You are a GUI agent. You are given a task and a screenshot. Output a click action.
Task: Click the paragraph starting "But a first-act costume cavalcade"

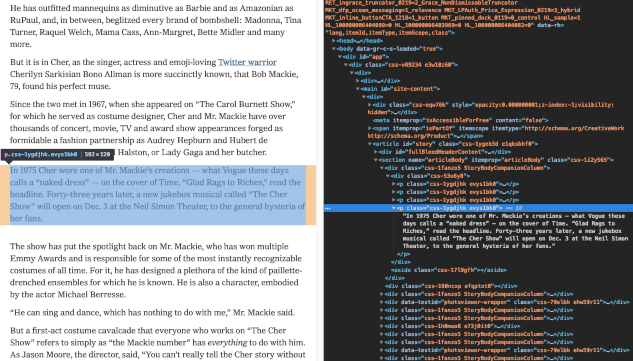point(157,342)
